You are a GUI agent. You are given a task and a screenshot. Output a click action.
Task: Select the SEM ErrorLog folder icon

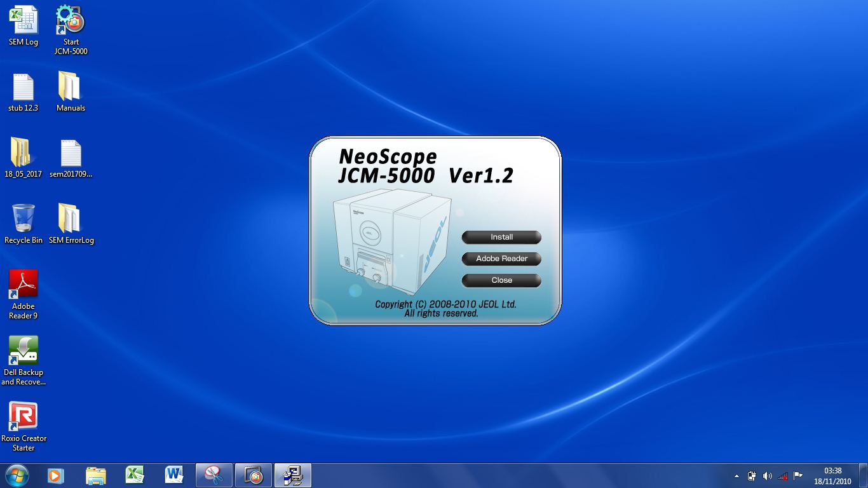[x=71, y=224]
